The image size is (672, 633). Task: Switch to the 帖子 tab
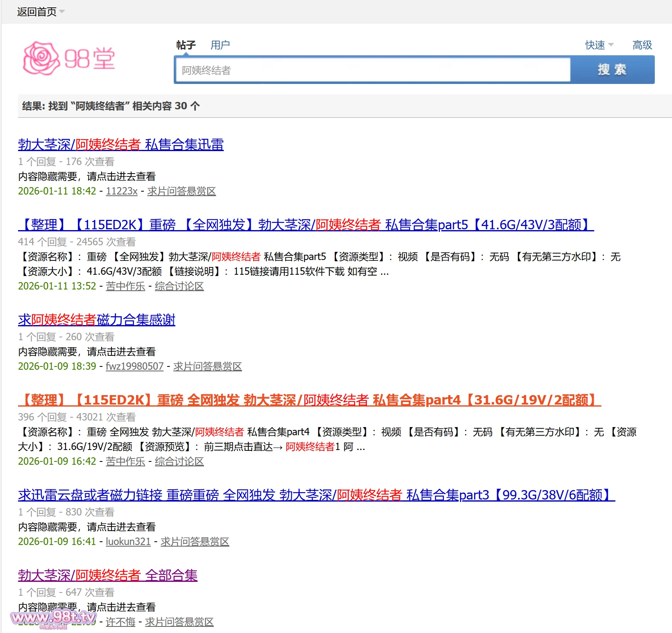186,45
